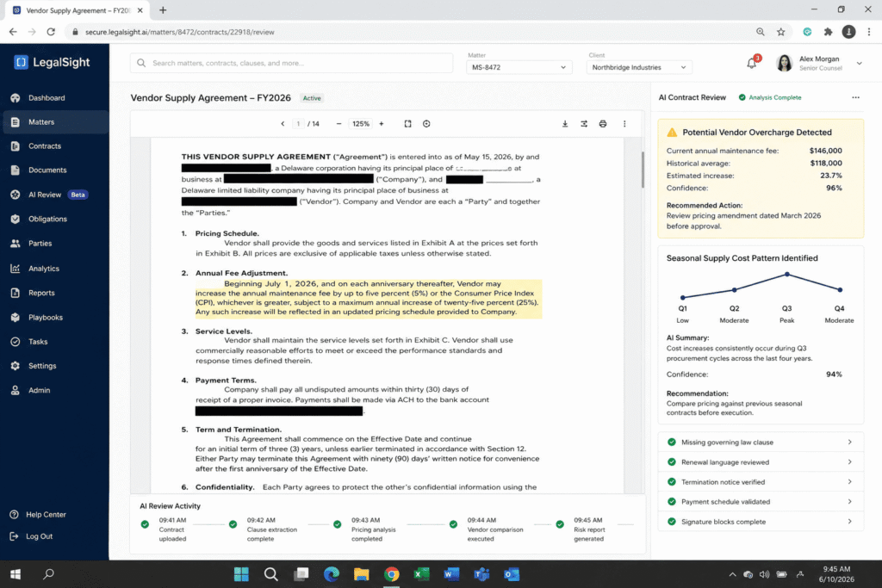Download the contract document
This screenshot has height=588, width=882.
565,124
